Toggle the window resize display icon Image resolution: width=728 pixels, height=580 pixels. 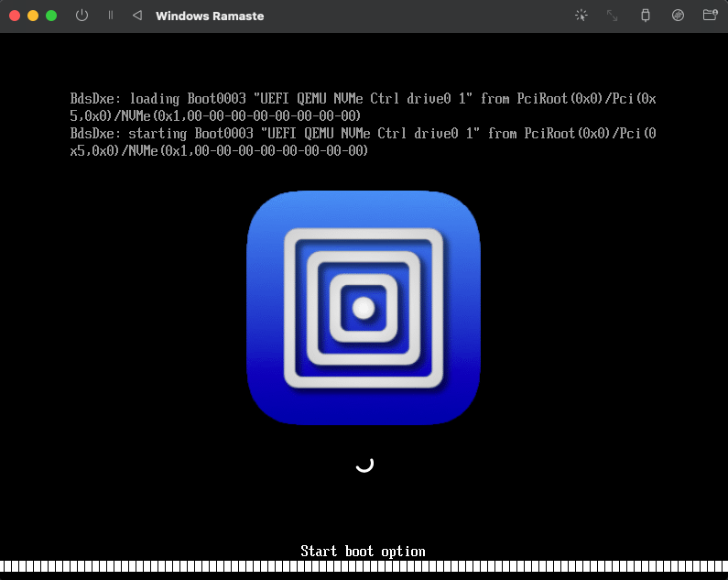(x=613, y=16)
